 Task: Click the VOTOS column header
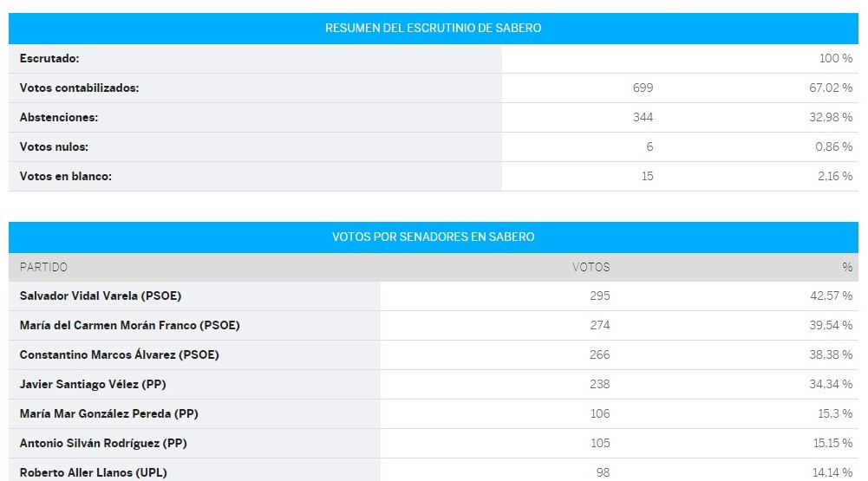click(x=591, y=267)
